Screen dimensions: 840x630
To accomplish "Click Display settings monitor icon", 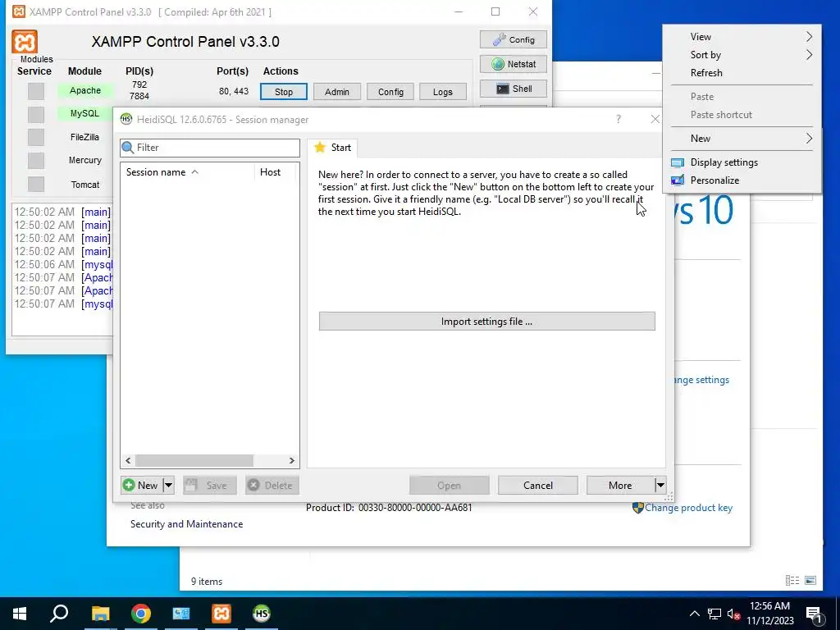I will click(677, 162).
